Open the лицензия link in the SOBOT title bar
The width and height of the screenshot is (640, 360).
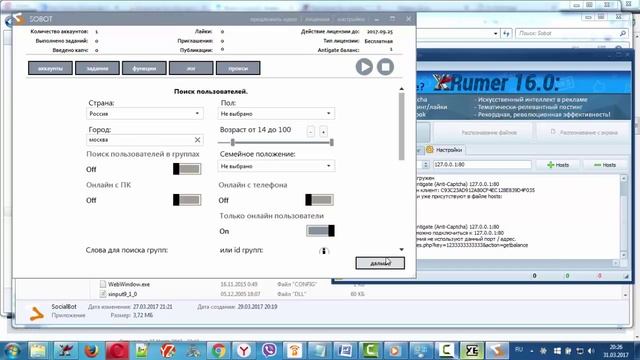pos(317,19)
